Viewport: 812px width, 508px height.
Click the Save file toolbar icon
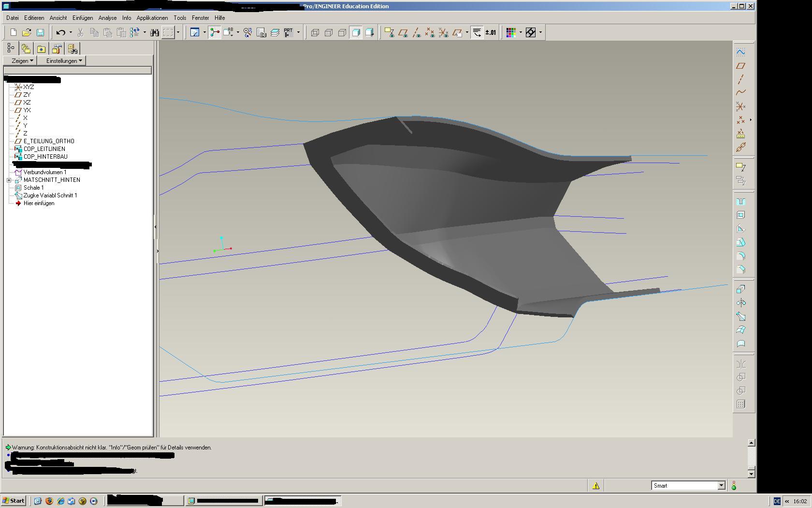tap(40, 32)
